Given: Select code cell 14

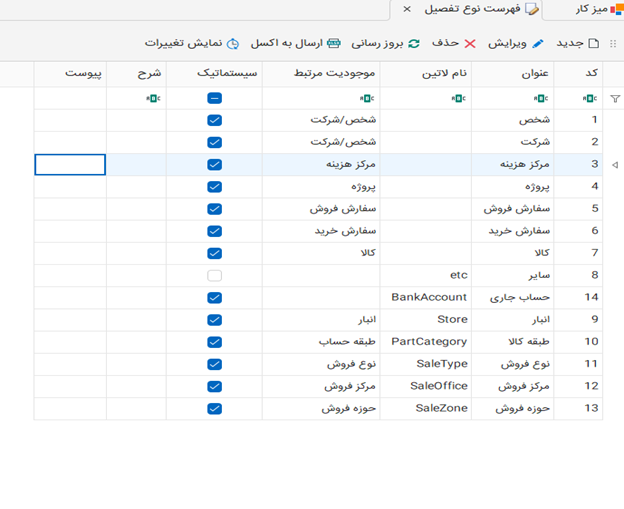Looking at the screenshot, I should [578, 298].
